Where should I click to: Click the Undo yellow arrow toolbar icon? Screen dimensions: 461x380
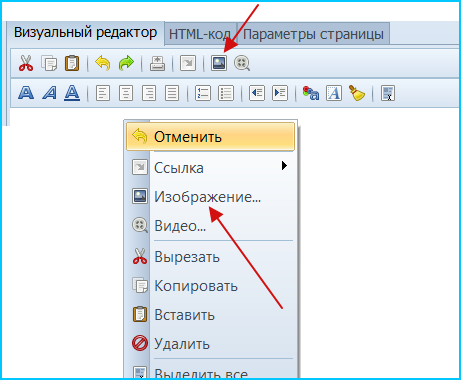103,63
